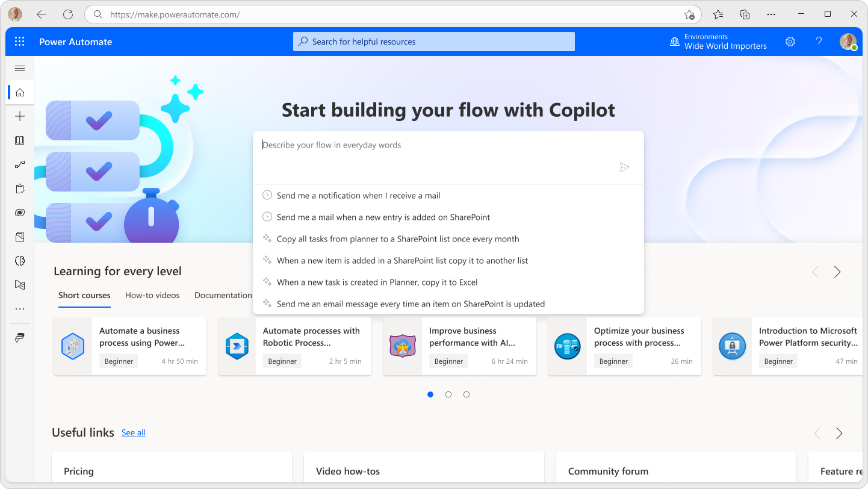Click the 'Search for helpful resources' box
The image size is (868, 489).
click(x=434, y=42)
